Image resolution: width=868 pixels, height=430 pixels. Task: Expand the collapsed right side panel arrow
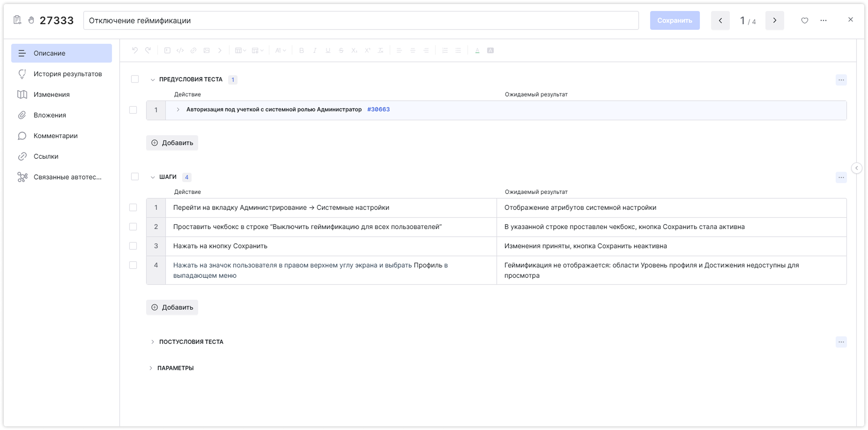(857, 168)
